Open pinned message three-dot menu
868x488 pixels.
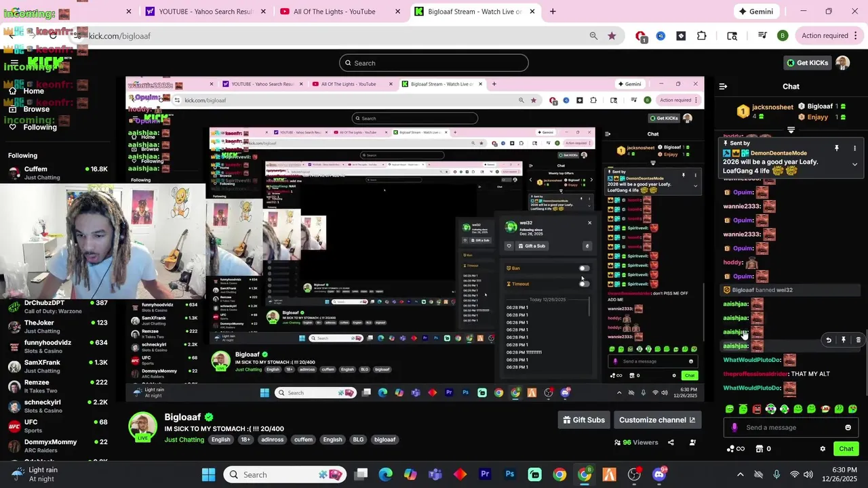(x=854, y=148)
